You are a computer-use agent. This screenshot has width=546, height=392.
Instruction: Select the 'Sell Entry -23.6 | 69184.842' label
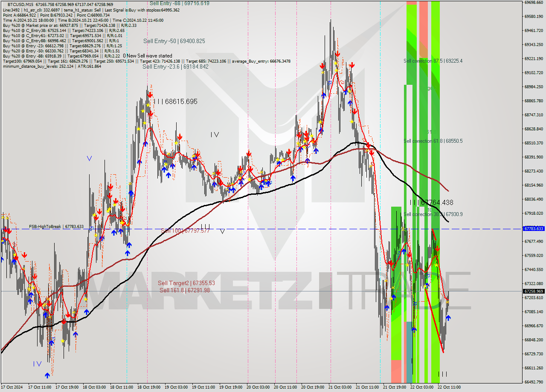coord(175,66)
